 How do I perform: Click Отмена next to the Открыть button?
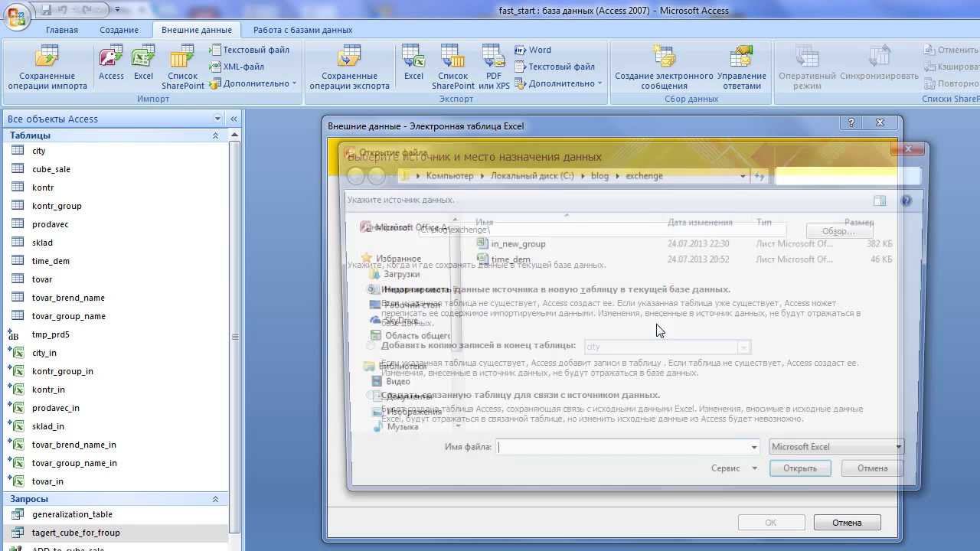872,468
